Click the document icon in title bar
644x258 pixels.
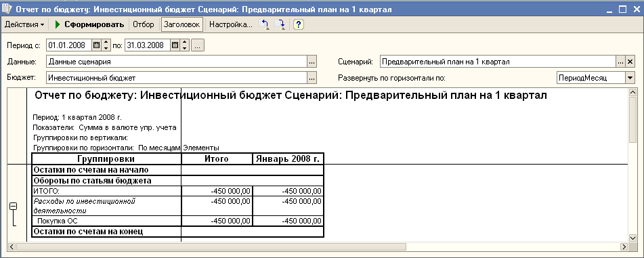[x=7, y=8]
